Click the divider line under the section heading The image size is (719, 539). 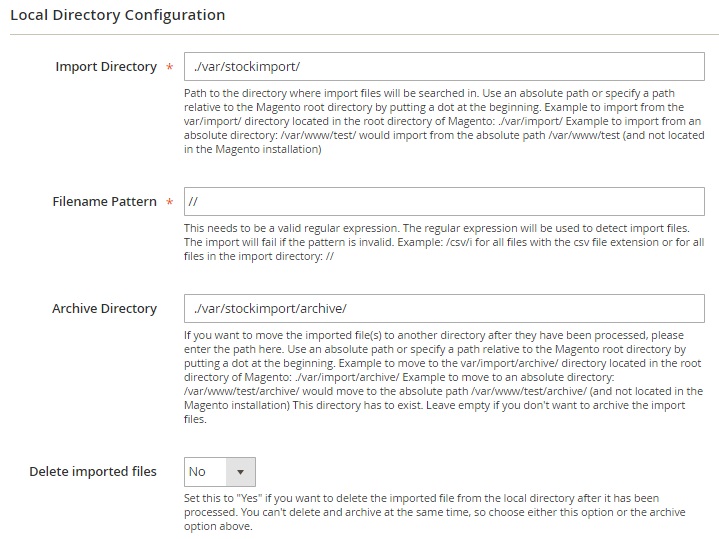[359, 37]
